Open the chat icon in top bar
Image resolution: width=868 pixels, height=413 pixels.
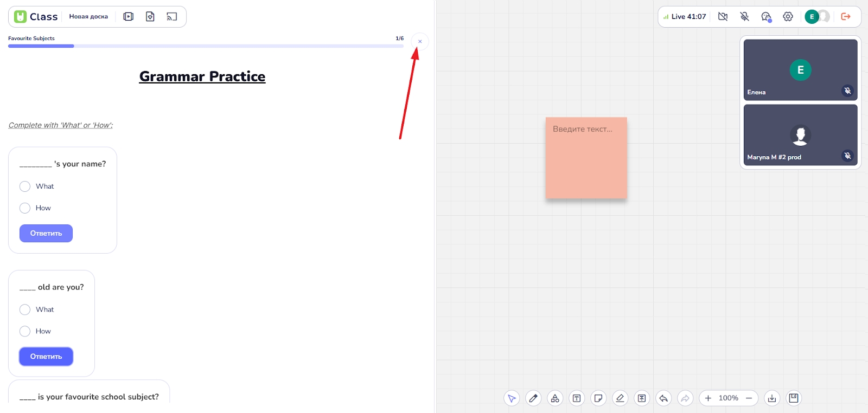tap(766, 17)
